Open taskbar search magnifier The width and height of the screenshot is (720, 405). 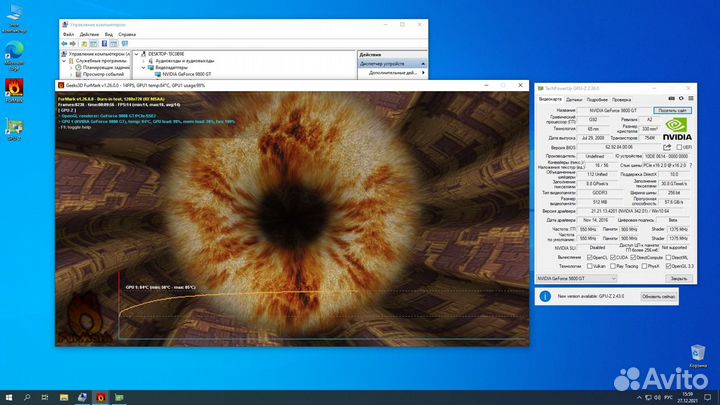(27, 397)
